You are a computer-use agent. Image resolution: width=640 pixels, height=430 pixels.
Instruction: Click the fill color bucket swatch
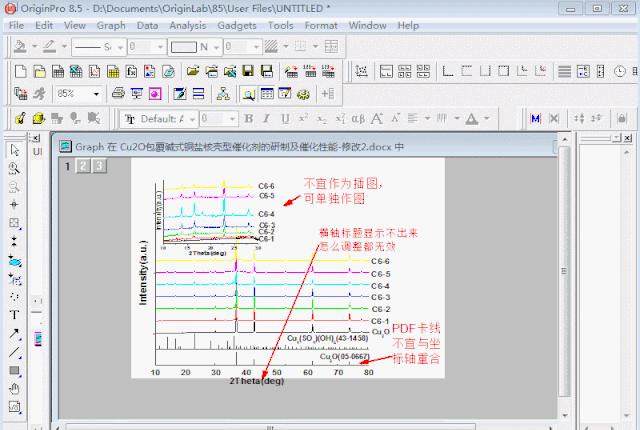[20, 47]
